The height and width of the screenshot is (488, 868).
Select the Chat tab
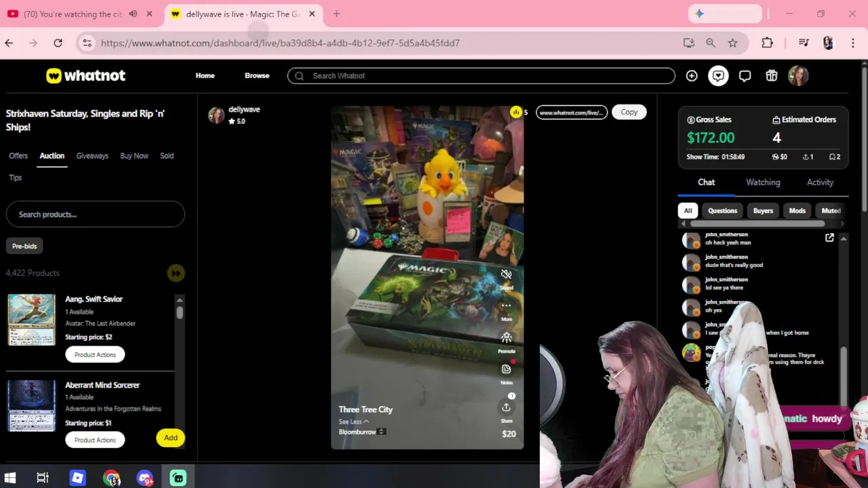706,182
